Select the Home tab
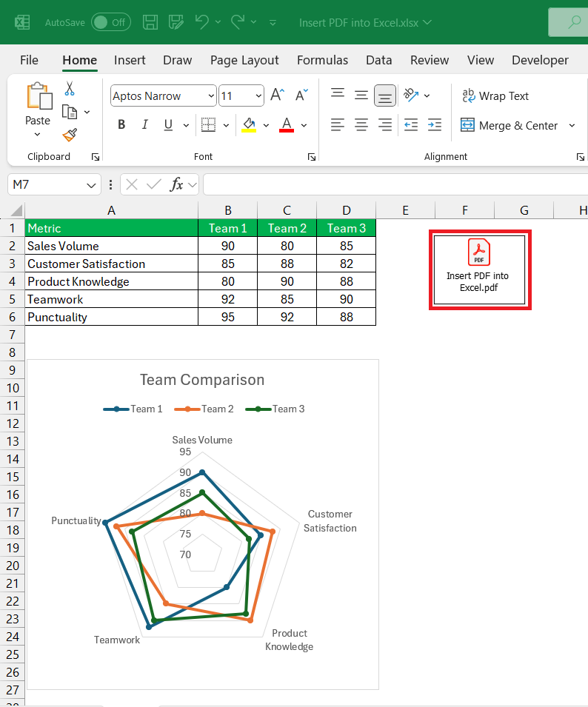This screenshot has width=588, height=707. tap(80, 60)
